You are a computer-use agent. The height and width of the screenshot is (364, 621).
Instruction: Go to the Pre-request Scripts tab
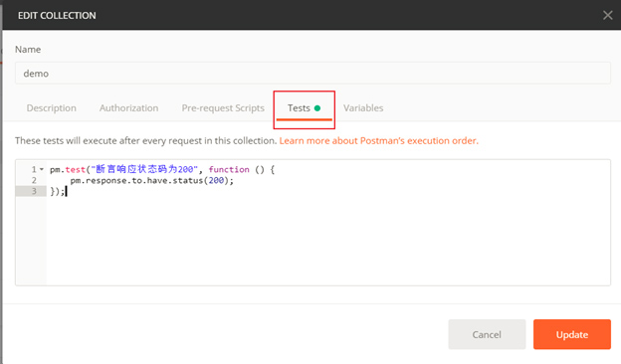[223, 108]
